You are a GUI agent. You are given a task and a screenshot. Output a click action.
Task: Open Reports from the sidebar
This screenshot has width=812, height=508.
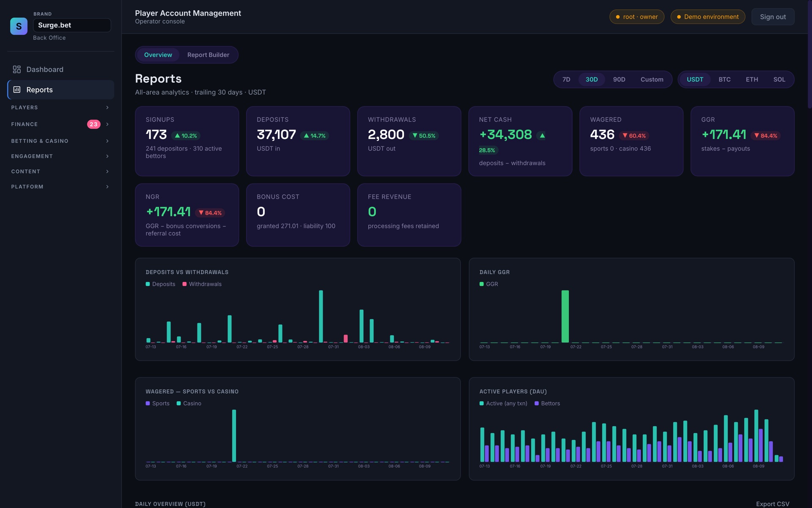[60, 90]
